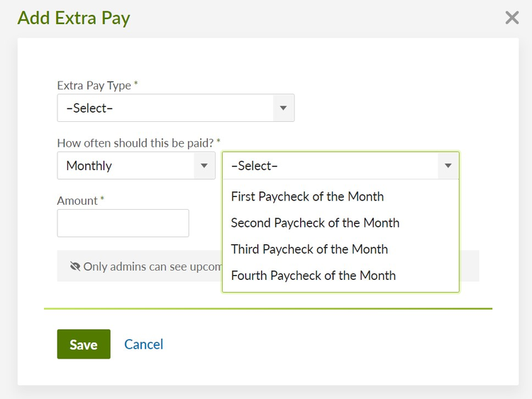
Task: Collapse the paycheck selection dropdown arrow
Action: tap(448, 165)
